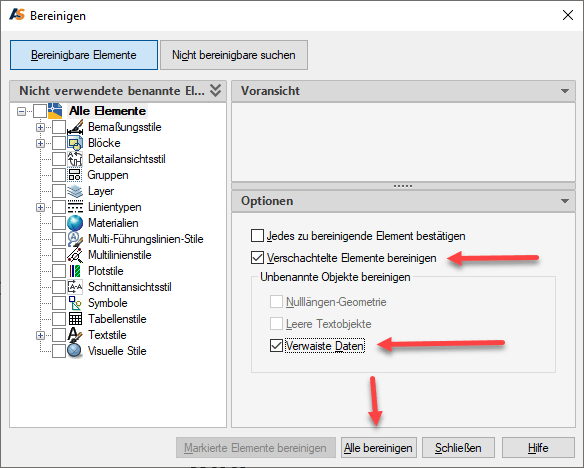This screenshot has height=468, width=584.
Task: Select the Tabellenstile tree item label
Action: [x=117, y=319]
